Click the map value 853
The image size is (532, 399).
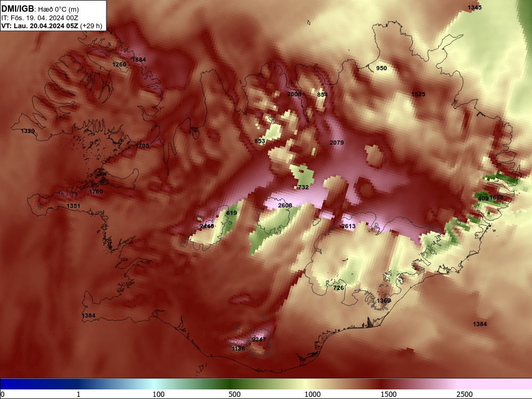[260, 141]
